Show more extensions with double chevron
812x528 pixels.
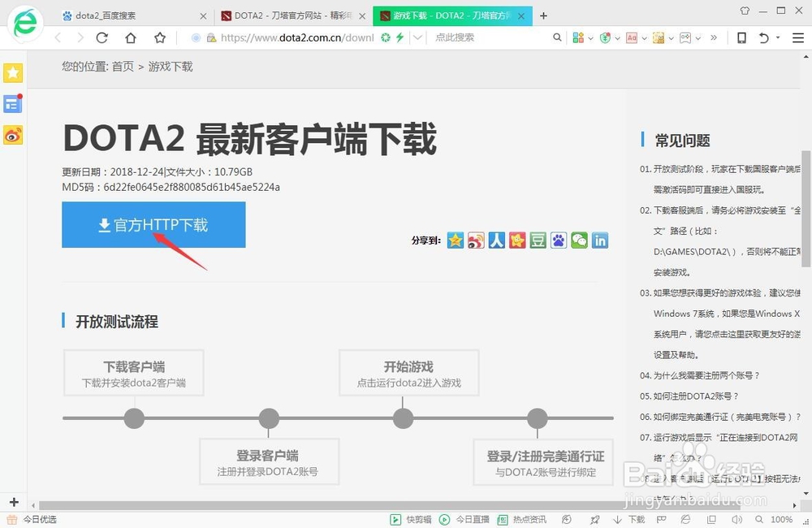[714, 37]
